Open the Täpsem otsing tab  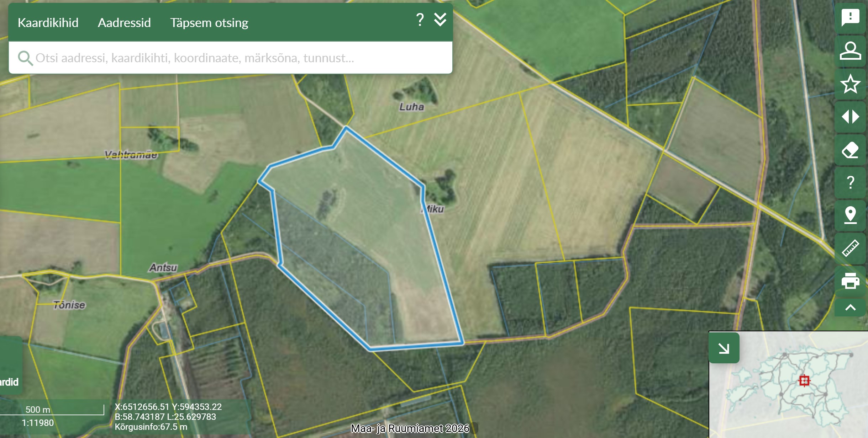(209, 23)
